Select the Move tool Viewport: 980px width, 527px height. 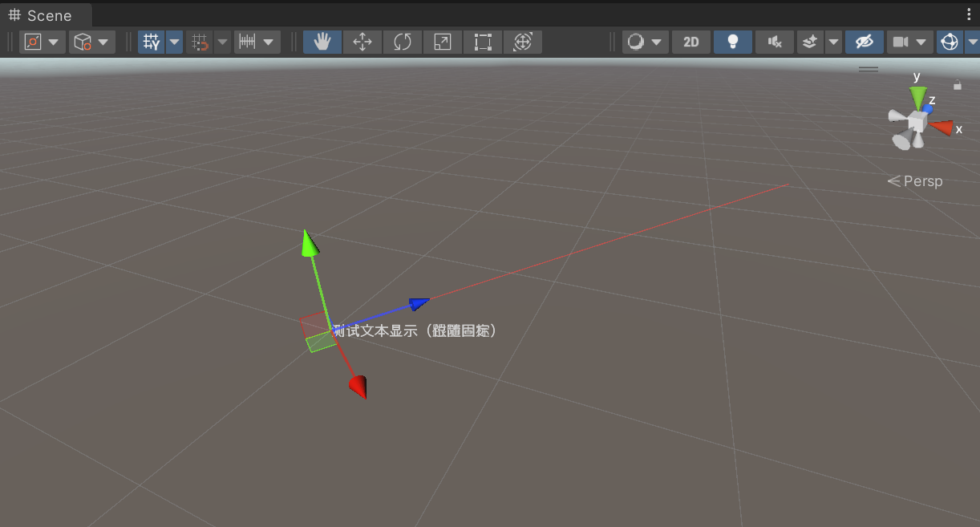tap(362, 42)
